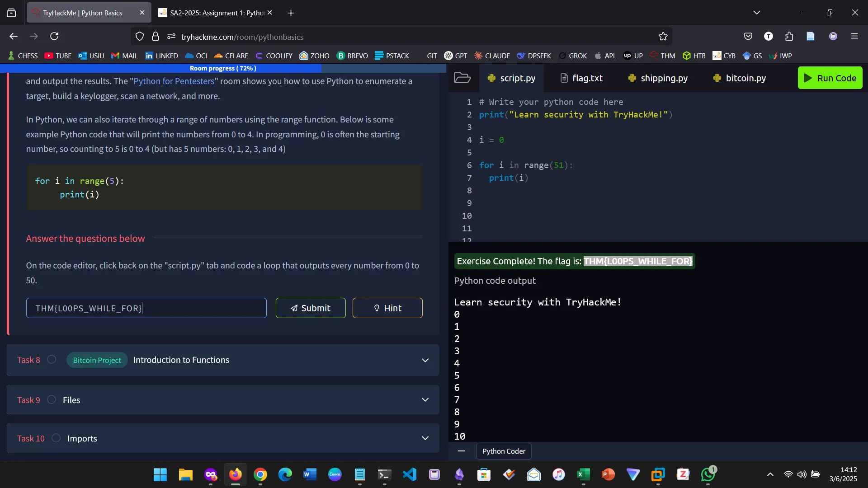The width and height of the screenshot is (868, 488).
Task: Click the bookmark star in address bar
Action: 663,37
